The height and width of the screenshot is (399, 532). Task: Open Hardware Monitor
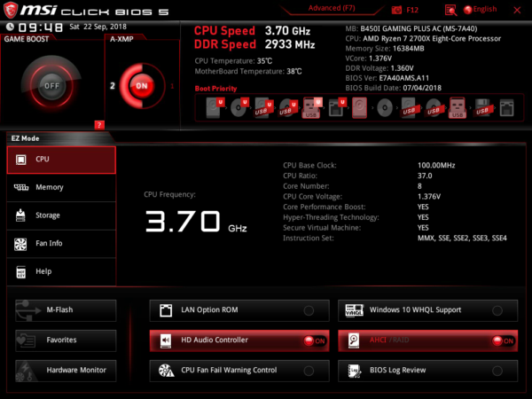pos(66,371)
